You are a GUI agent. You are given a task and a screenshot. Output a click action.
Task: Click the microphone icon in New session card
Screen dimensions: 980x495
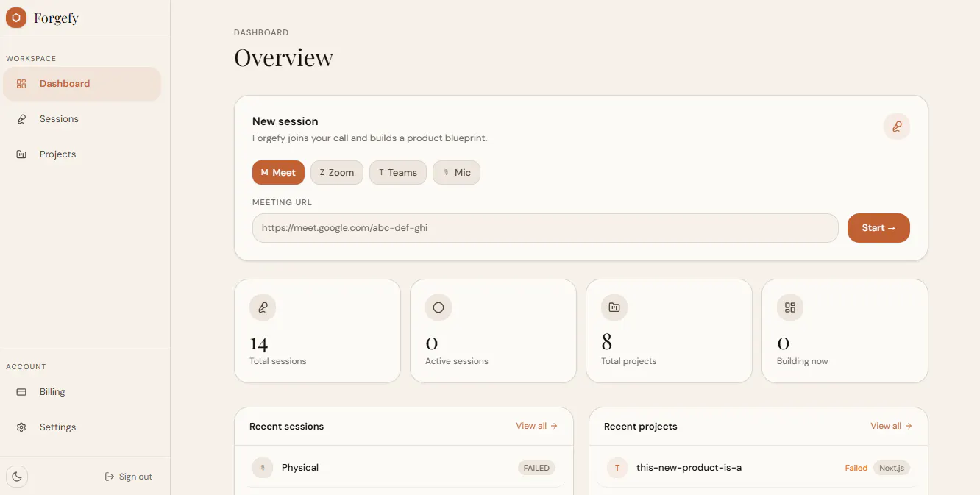(897, 127)
